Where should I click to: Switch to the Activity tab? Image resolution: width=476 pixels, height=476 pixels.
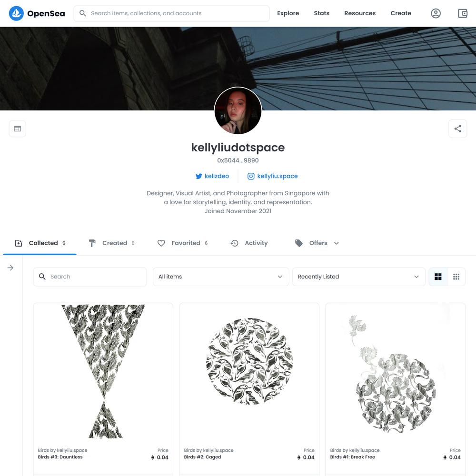(249, 243)
